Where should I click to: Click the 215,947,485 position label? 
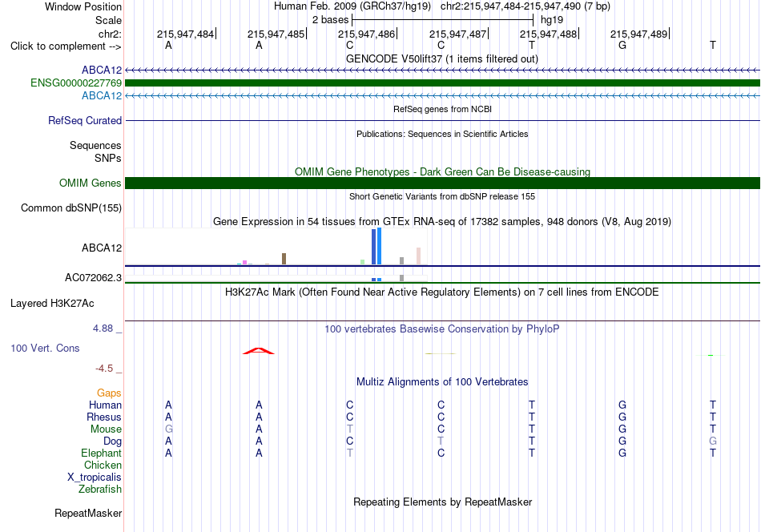click(x=276, y=34)
